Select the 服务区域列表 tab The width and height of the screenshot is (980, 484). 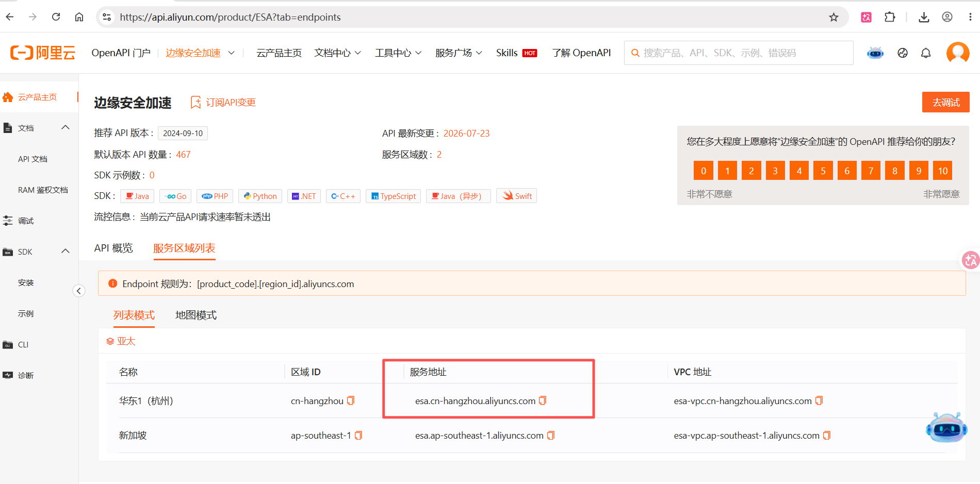(x=184, y=248)
